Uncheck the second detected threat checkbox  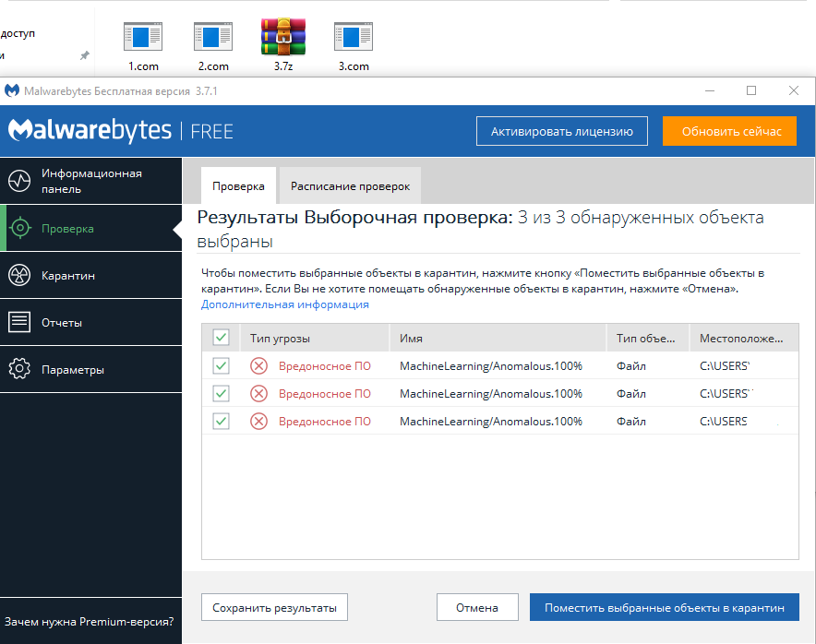tap(221, 393)
